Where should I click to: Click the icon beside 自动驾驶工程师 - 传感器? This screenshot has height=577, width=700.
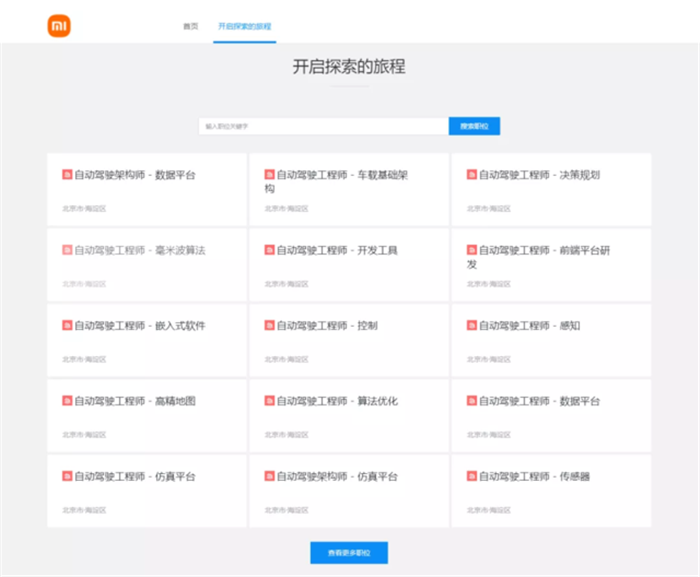472,477
